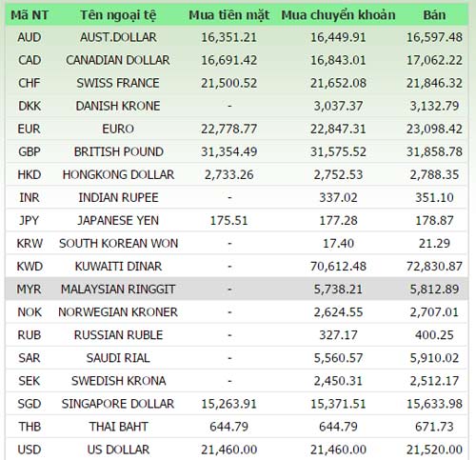Click the THAI BAHT name cell
Screen dimensions: 476x460
[118, 427]
